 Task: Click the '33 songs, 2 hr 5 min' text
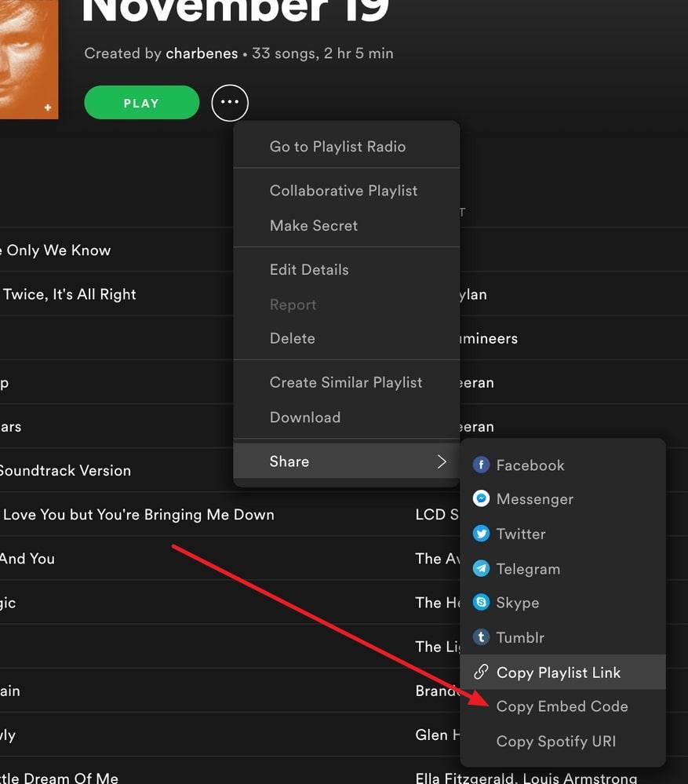tap(322, 53)
